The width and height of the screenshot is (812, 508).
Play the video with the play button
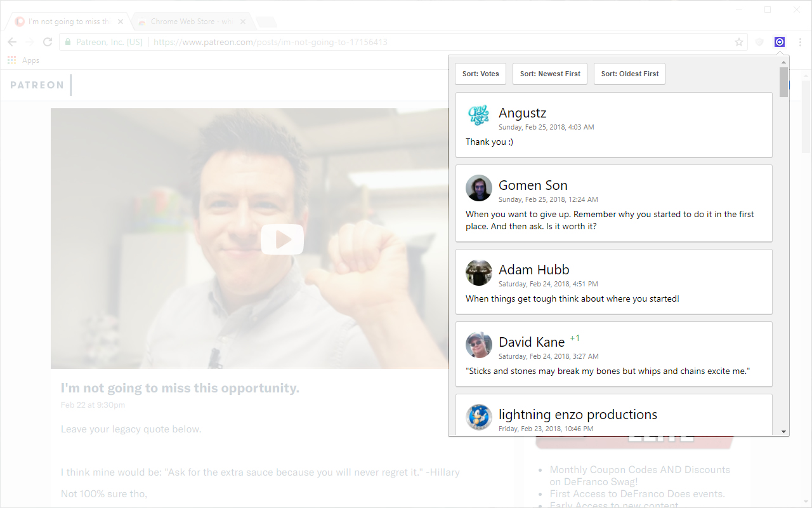282,240
